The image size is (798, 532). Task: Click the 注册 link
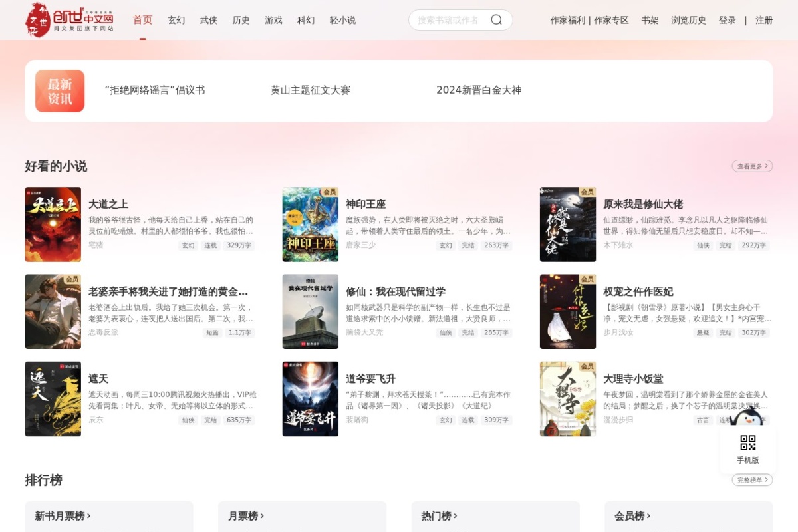(x=764, y=20)
